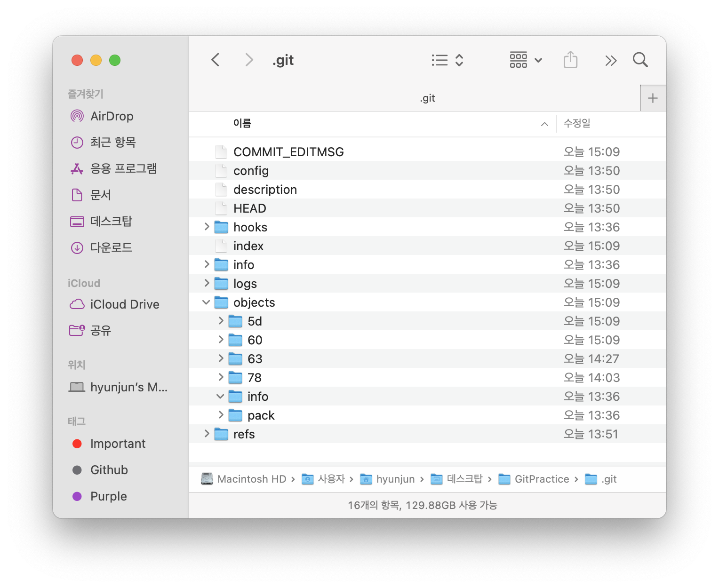
Task: Collapse the info folder inside objects
Action: pos(220,396)
